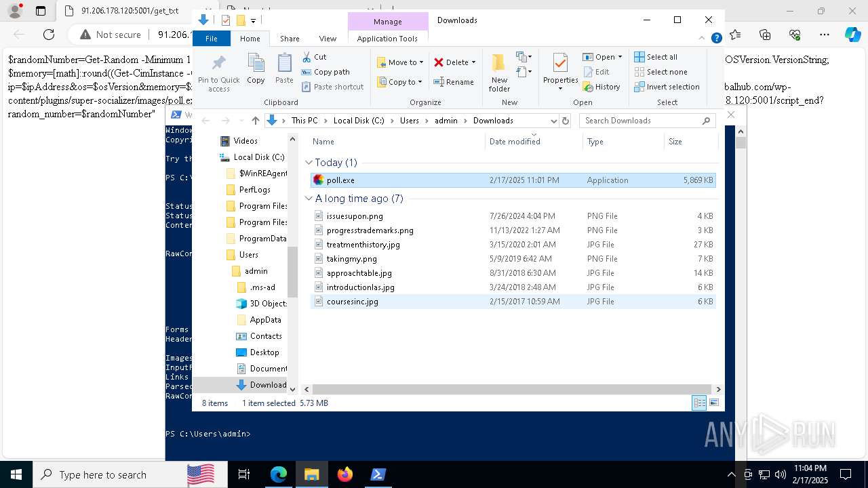This screenshot has width=868, height=488.
Task: Click Paste shortcut in ribbon
Action: [333, 87]
